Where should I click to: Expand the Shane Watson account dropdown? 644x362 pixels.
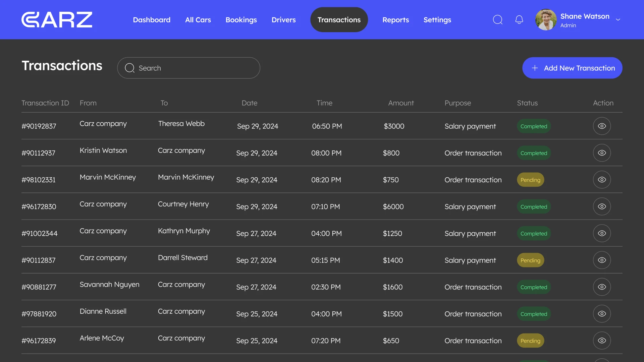[618, 19]
